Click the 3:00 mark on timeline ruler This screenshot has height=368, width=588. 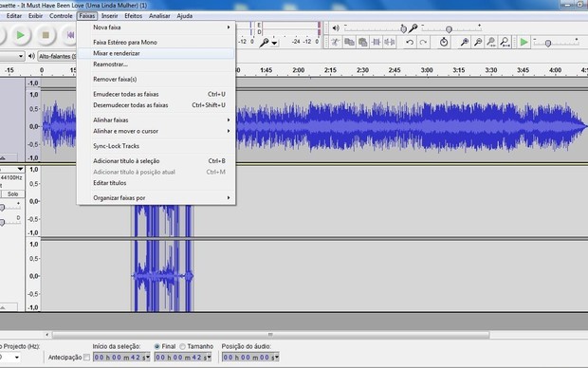(427, 70)
